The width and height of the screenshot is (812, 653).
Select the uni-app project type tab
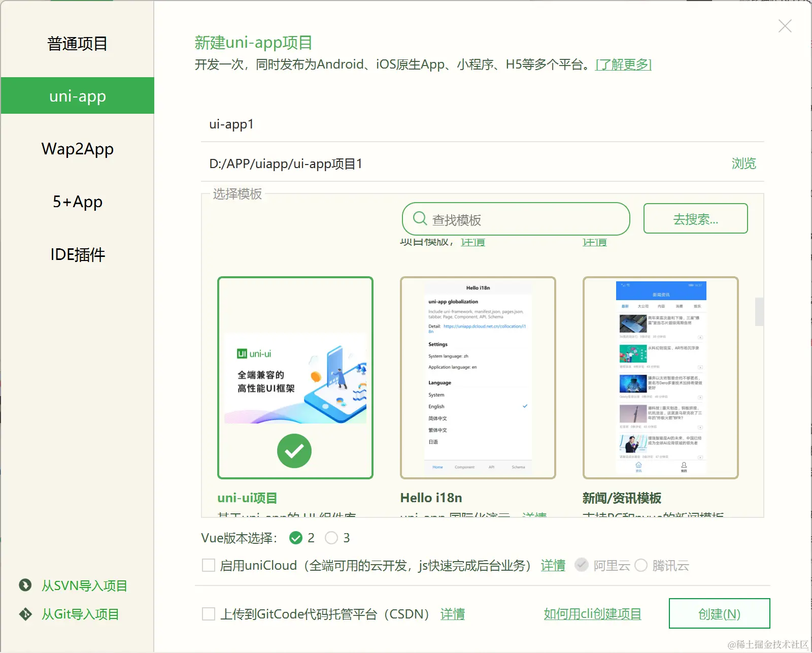click(x=78, y=95)
